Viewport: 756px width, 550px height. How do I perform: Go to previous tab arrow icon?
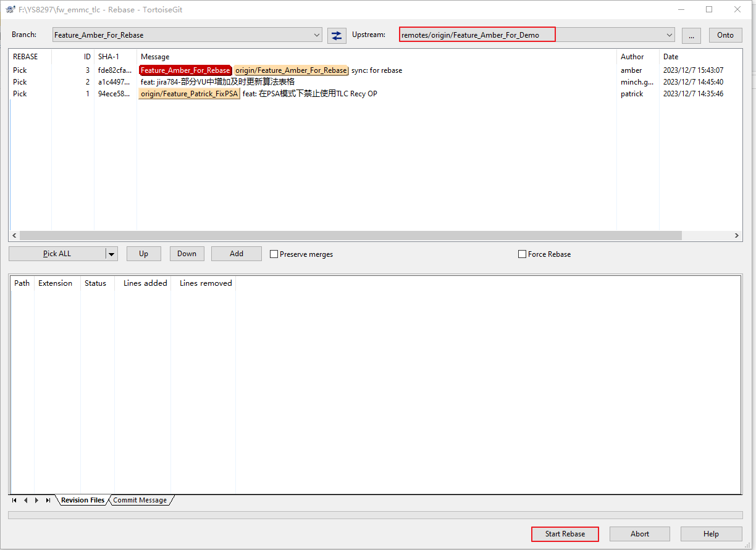pos(25,500)
